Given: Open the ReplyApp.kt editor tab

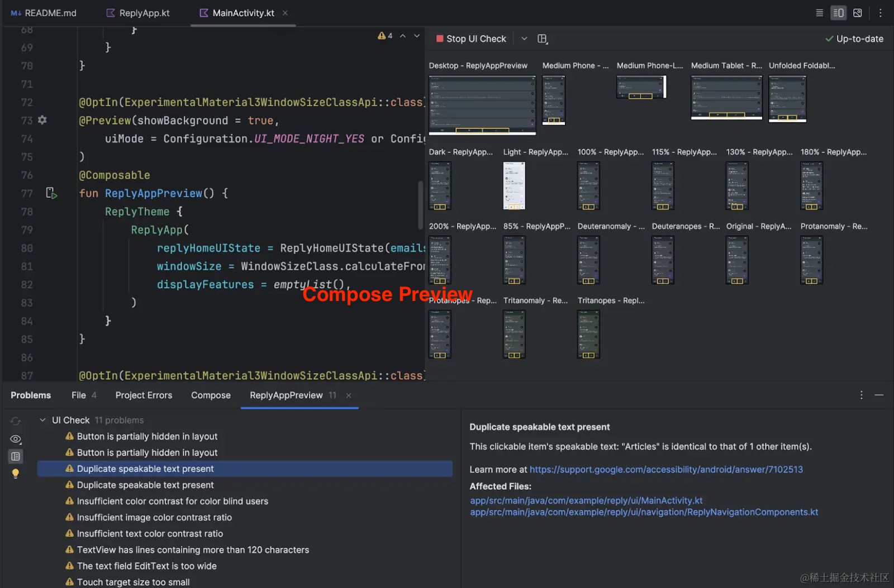Looking at the screenshot, I should (138, 13).
